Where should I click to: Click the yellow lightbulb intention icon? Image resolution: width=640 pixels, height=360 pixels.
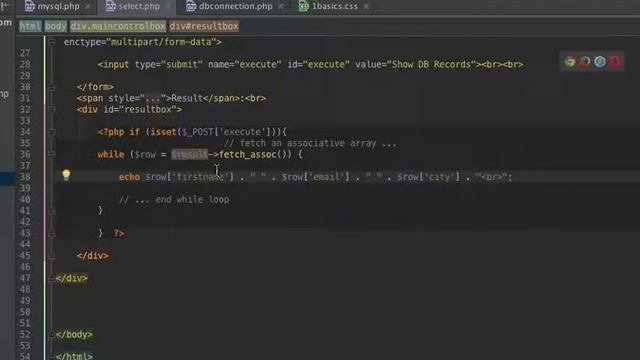coord(66,175)
